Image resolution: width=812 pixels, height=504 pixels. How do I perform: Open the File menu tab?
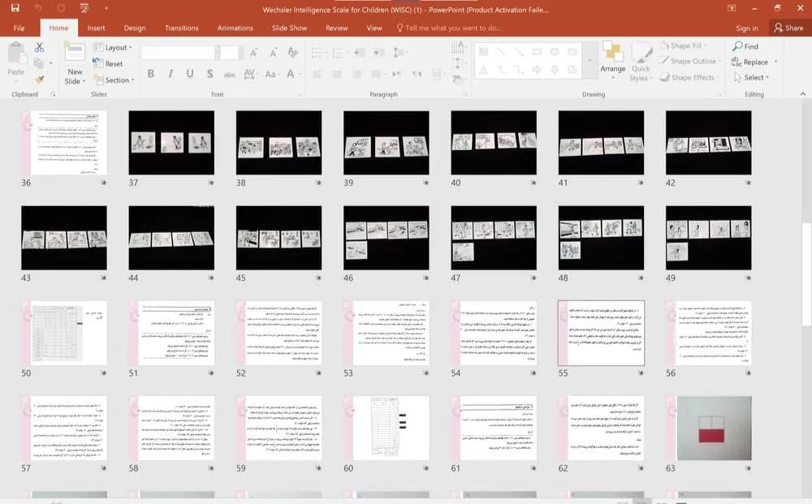tap(19, 28)
